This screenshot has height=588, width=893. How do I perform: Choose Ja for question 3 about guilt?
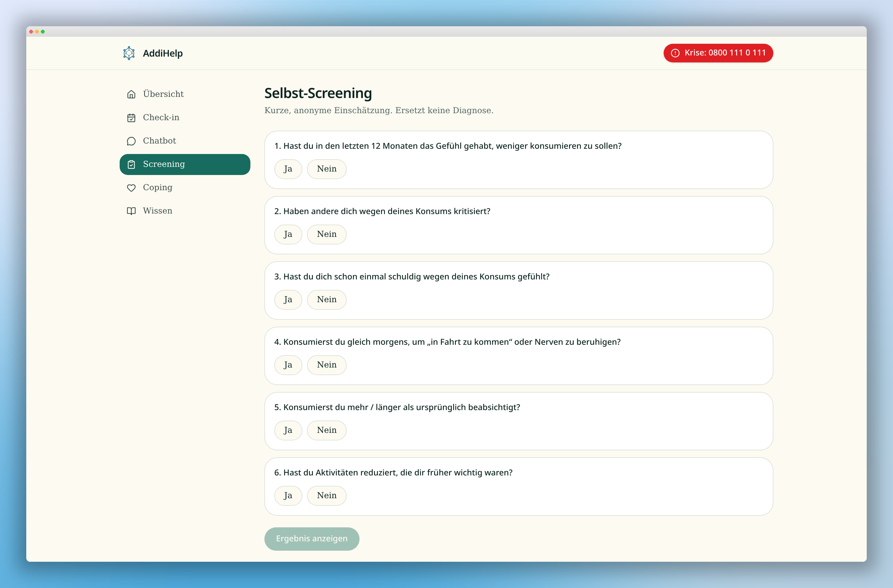pyautogui.click(x=288, y=300)
